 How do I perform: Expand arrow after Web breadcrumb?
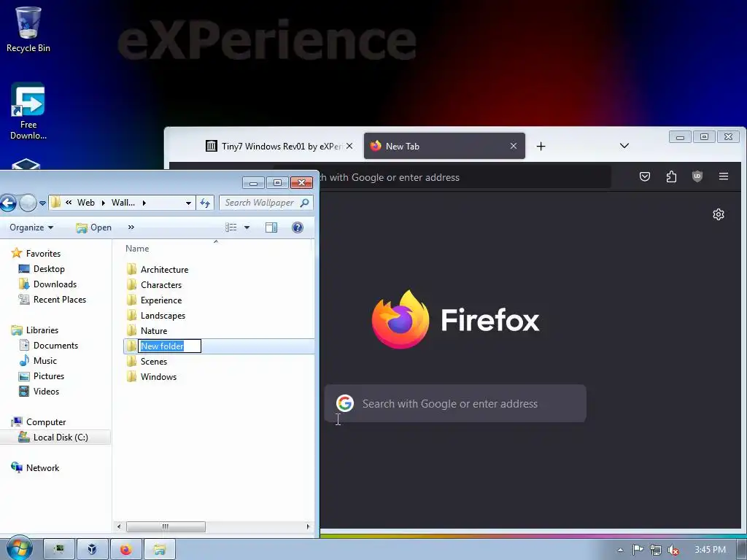coord(103,203)
